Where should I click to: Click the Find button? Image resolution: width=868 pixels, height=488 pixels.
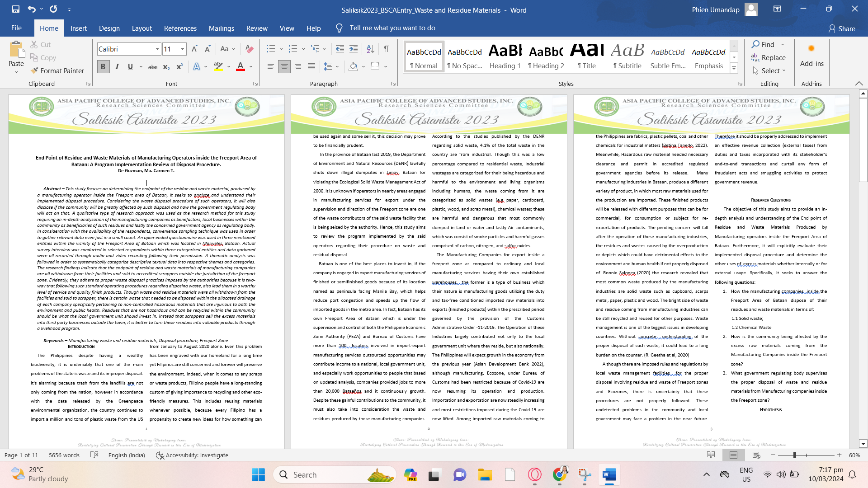pyautogui.click(x=763, y=44)
